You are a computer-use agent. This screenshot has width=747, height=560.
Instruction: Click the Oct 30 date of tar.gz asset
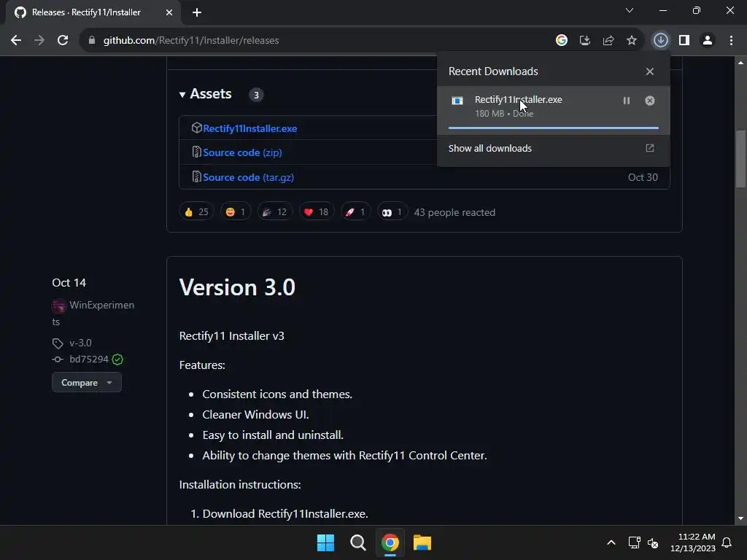pyautogui.click(x=643, y=177)
